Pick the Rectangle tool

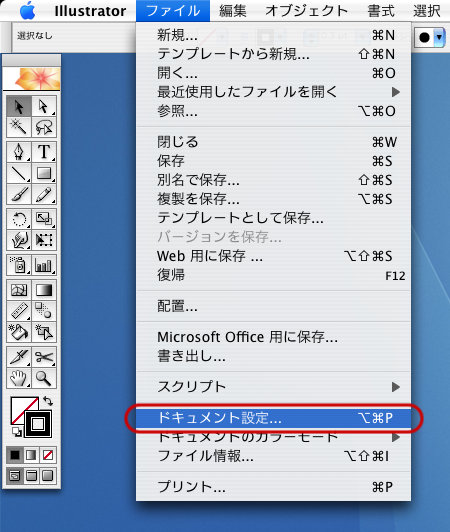point(44,173)
